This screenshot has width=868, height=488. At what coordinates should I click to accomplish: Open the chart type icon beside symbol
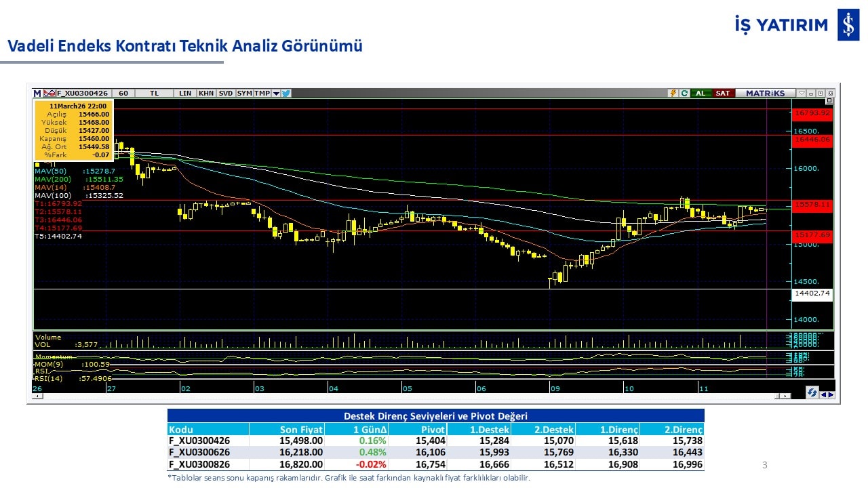[49, 94]
